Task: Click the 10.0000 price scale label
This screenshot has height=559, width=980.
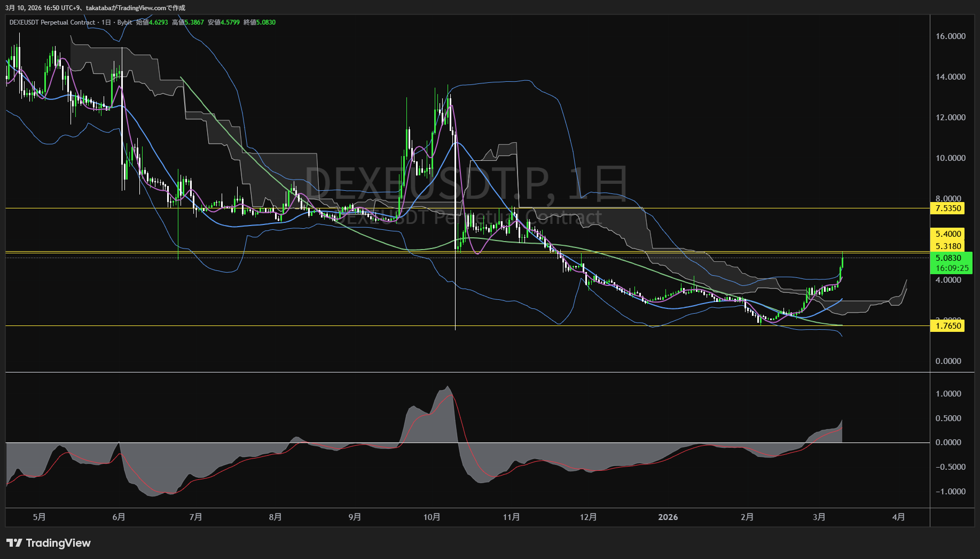Action: point(950,158)
